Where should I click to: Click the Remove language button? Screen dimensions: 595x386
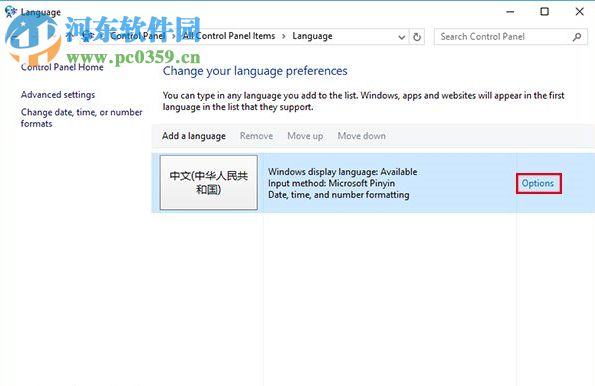(x=257, y=136)
